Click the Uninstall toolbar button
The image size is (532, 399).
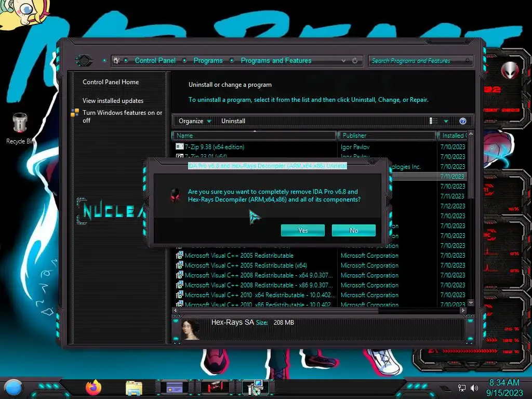[x=233, y=121]
